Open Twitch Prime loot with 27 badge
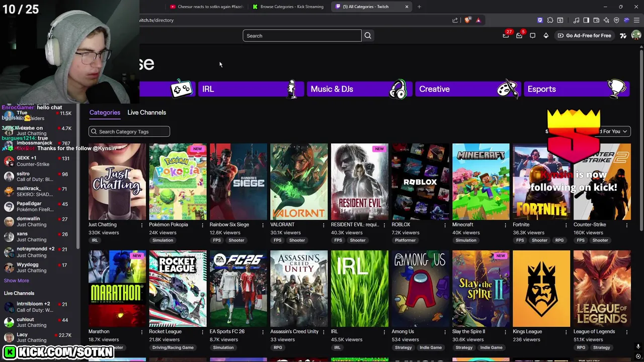 [506, 35]
